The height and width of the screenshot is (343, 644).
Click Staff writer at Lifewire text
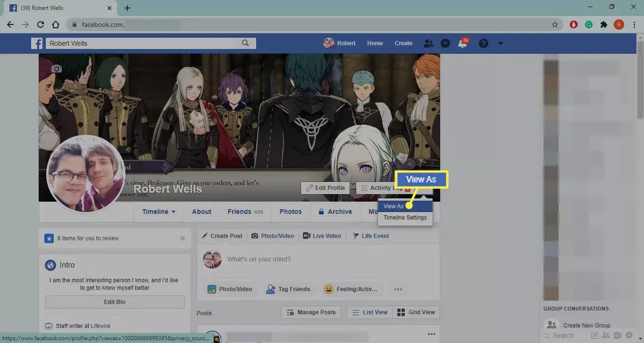click(x=83, y=326)
